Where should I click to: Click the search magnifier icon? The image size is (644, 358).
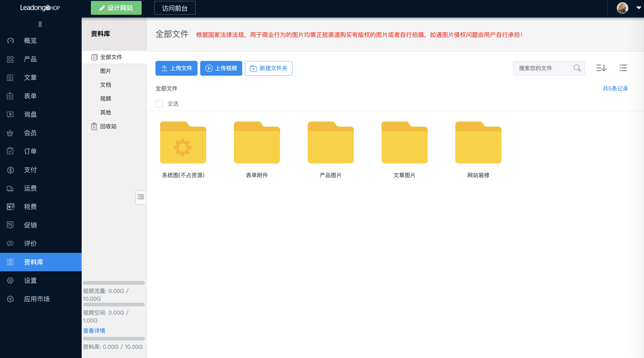(577, 68)
